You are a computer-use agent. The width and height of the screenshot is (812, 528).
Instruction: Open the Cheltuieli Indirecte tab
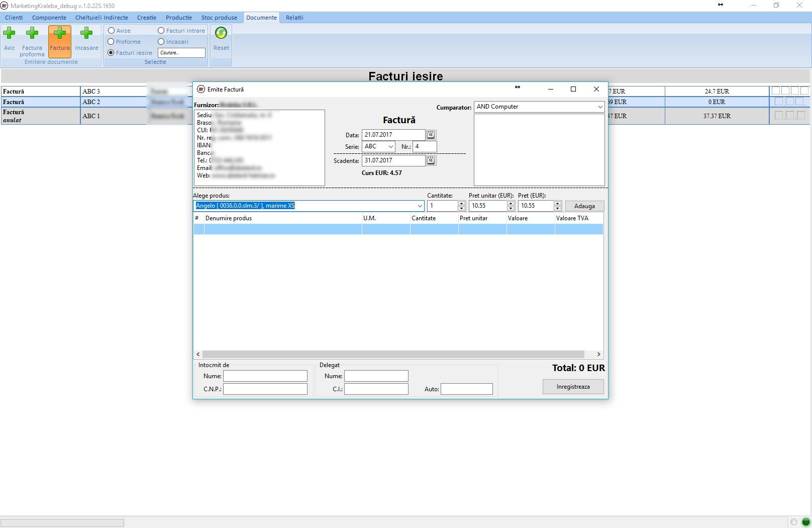click(101, 18)
